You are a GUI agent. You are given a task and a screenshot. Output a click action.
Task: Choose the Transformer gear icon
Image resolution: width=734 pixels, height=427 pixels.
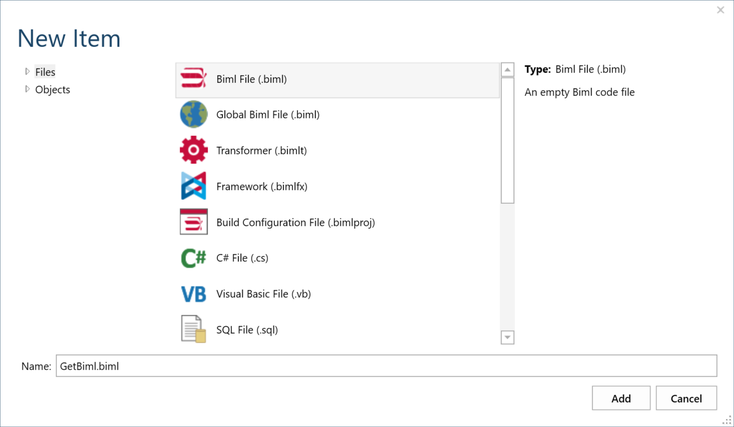click(193, 150)
